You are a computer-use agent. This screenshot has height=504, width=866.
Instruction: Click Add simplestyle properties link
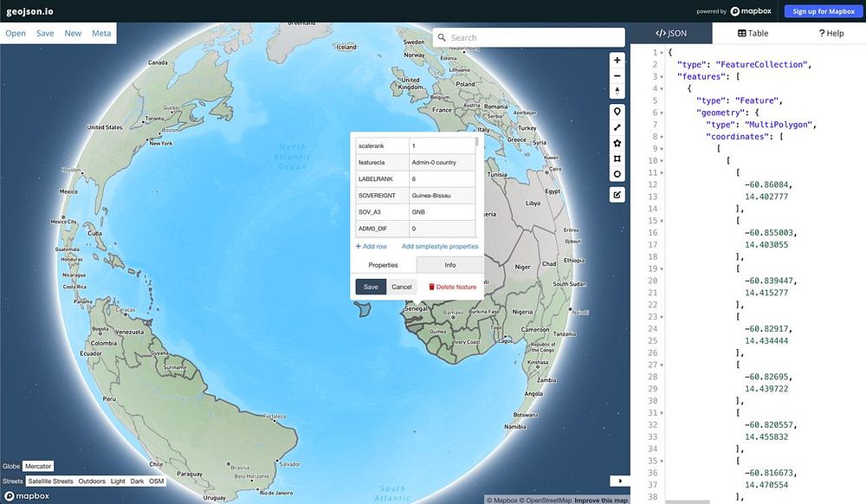tap(440, 246)
